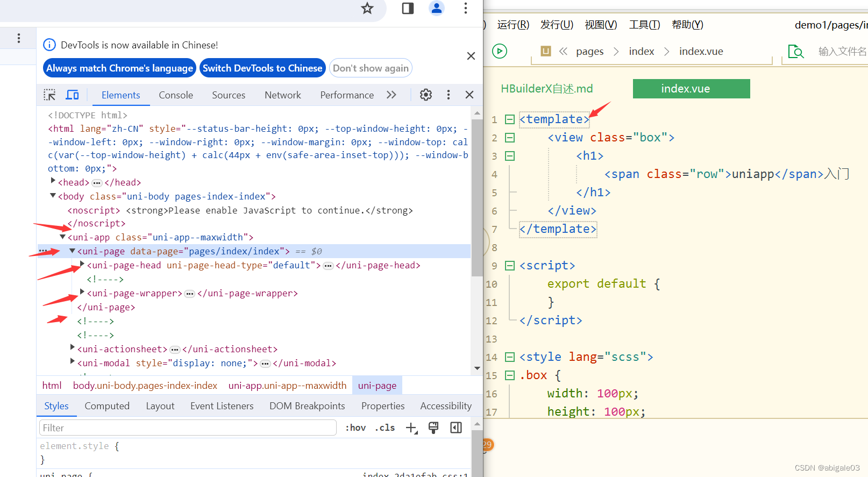The width and height of the screenshot is (868, 477).
Task: Bookmark page with the star icon
Action: click(367, 8)
